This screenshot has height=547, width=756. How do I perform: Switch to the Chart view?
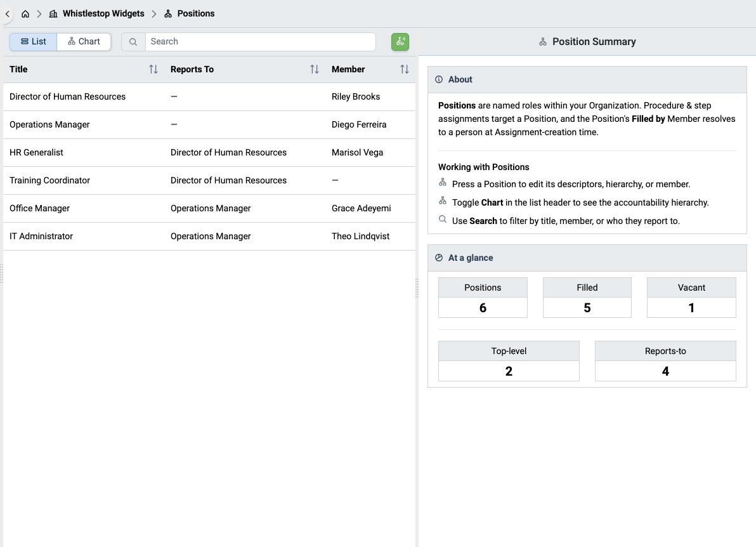(x=84, y=41)
